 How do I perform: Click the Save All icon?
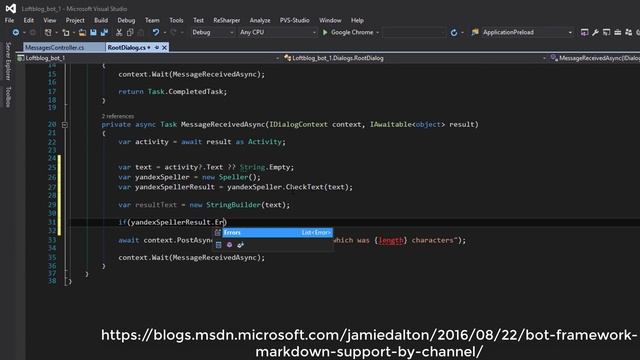[x=104, y=32]
